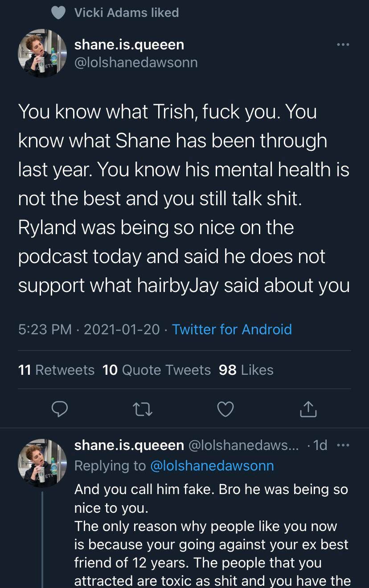Click the @lolshanedawsonn handle under the main name

pos(136,62)
